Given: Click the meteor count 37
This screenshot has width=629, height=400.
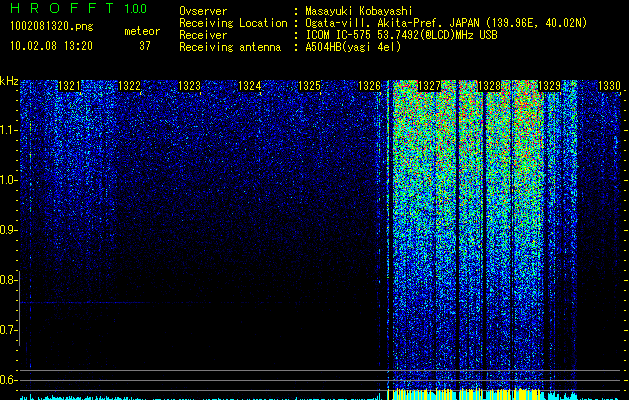Looking at the screenshot, I should [145, 46].
